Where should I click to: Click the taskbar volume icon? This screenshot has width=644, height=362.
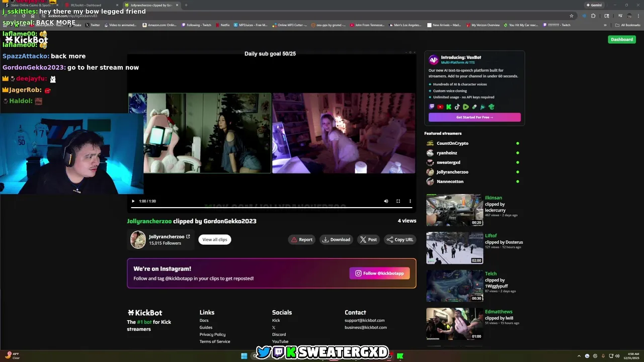617,356
